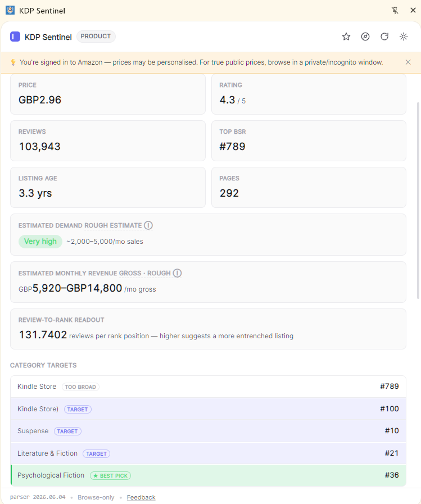This screenshot has width=421, height=504.
Task: Click the TOO BROAD badge
Action: click(80, 387)
